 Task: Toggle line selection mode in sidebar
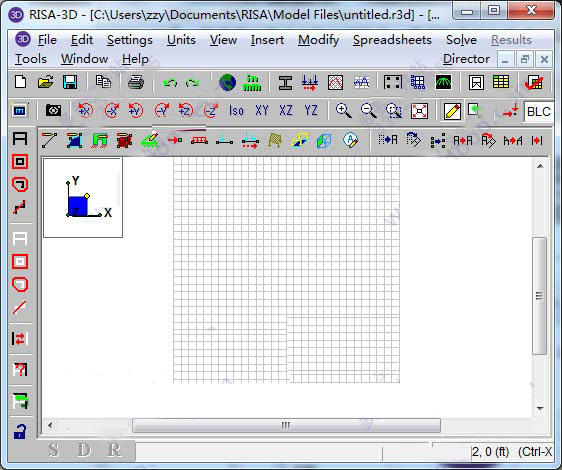point(20,207)
